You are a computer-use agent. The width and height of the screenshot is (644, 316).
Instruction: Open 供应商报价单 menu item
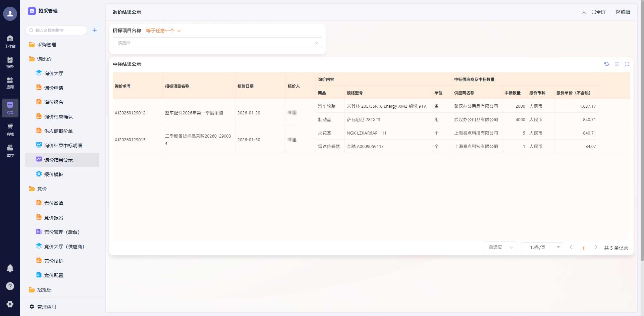pos(62,131)
